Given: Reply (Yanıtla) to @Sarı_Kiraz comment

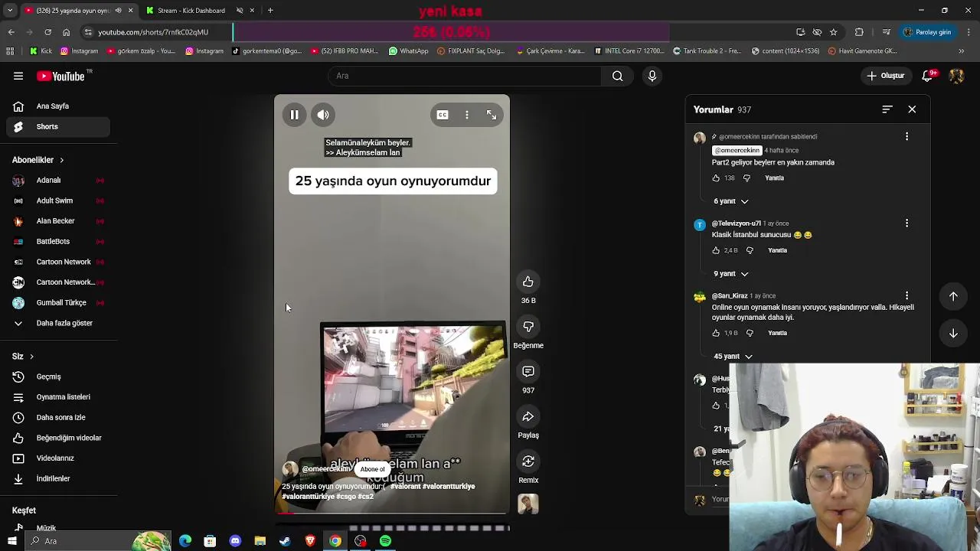Looking at the screenshot, I should pos(777,333).
